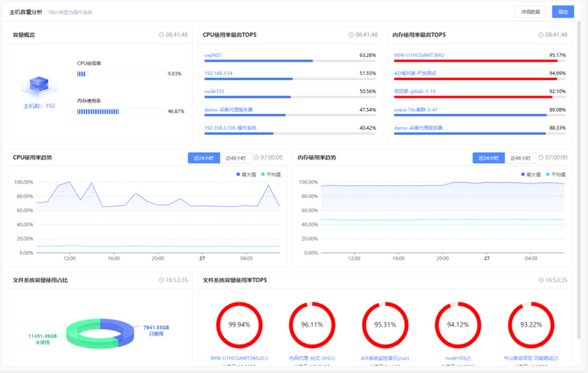Switch CPU trend to 近48小时 tab
588x373 pixels.
235,158
